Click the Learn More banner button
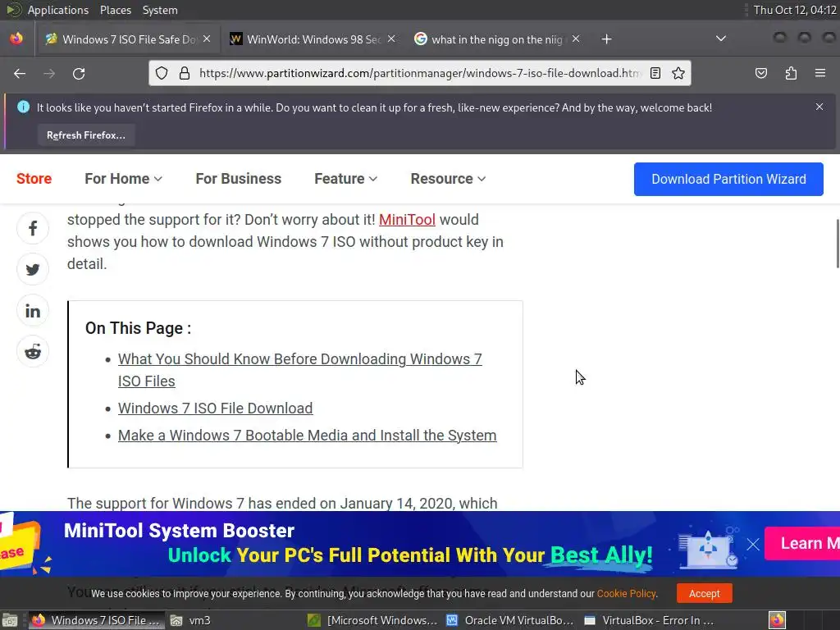 point(802,544)
